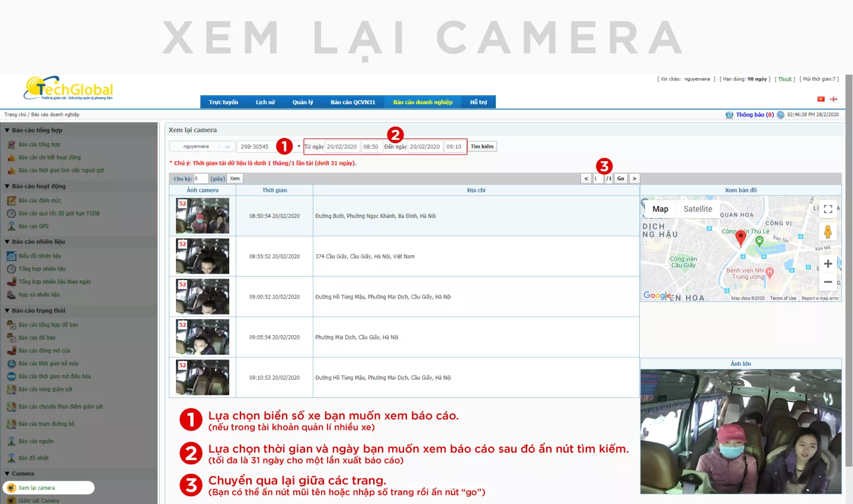
Task: Click the Xem button next to Chu kỳ
Action: pos(235,178)
